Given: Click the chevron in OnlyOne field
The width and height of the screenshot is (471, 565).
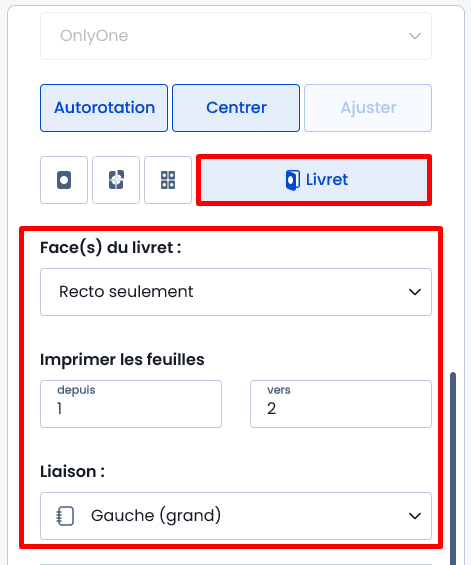Looking at the screenshot, I should click(415, 36).
